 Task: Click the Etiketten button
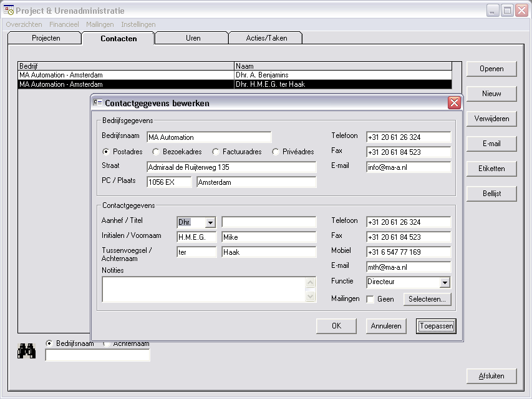(491, 169)
